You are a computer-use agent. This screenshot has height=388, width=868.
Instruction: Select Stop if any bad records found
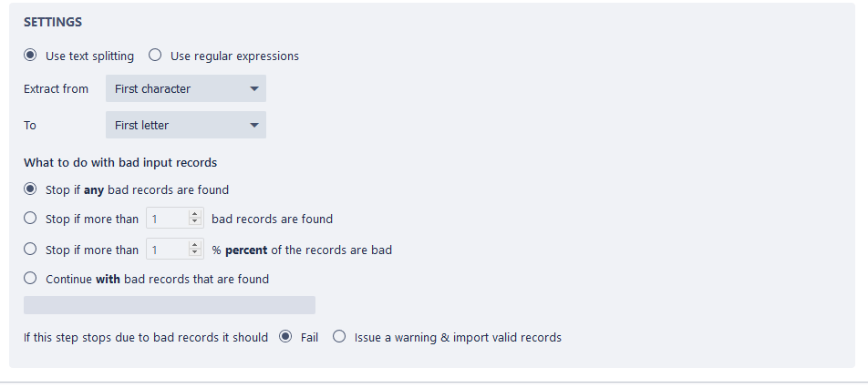(x=31, y=189)
